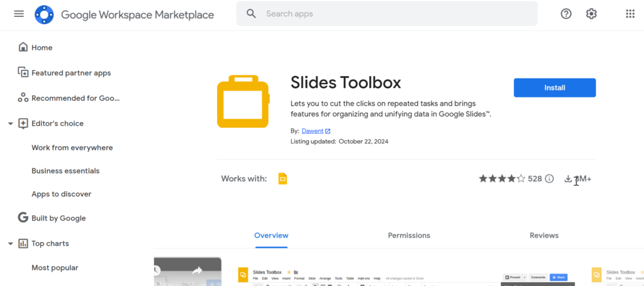Select the Overview tab
Screen dimensions: 644x286
tap(271, 235)
